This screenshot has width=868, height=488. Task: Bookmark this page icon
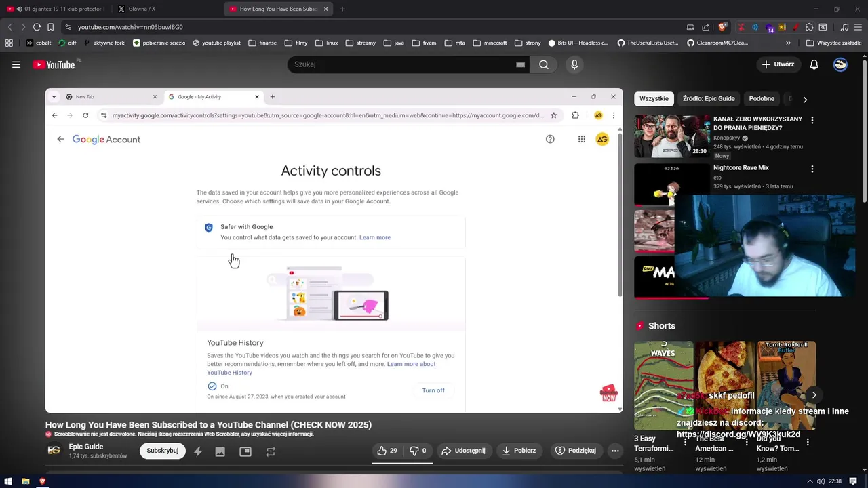[50, 27]
